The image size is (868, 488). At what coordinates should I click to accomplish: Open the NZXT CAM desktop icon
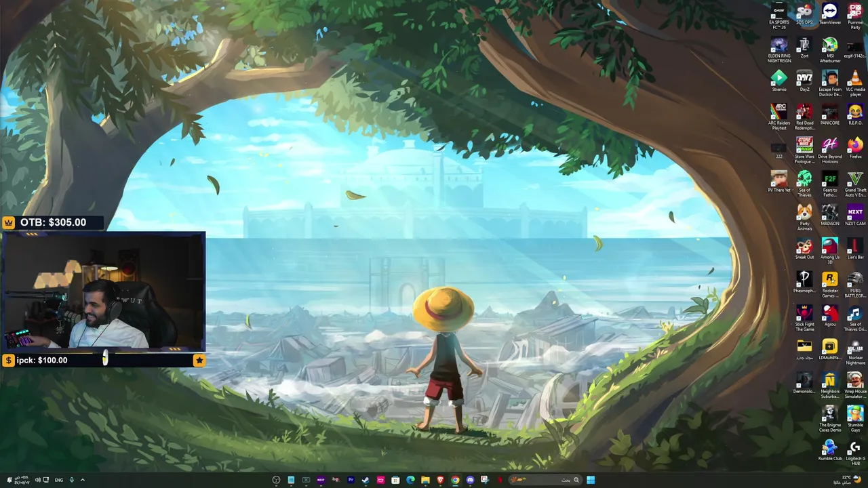click(855, 216)
